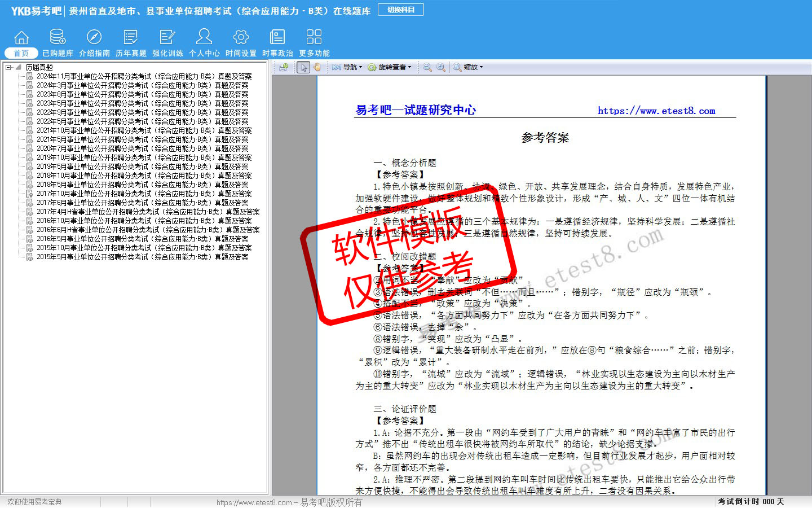Viewport: 812px width, 508px height.
Task: Open 时间设置 time settings gear
Action: pyautogui.click(x=241, y=43)
